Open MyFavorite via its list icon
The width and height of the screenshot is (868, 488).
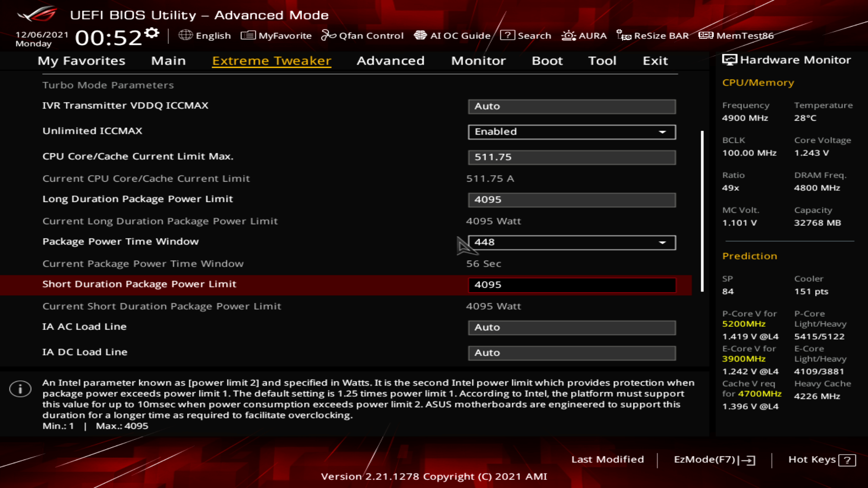tap(248, 35)
